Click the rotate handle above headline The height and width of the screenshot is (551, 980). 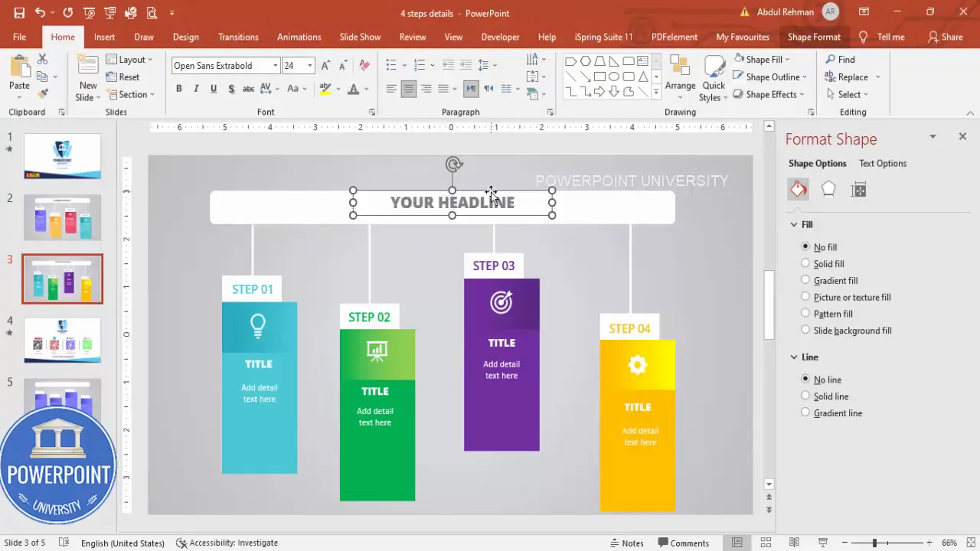tap(453, 164)
